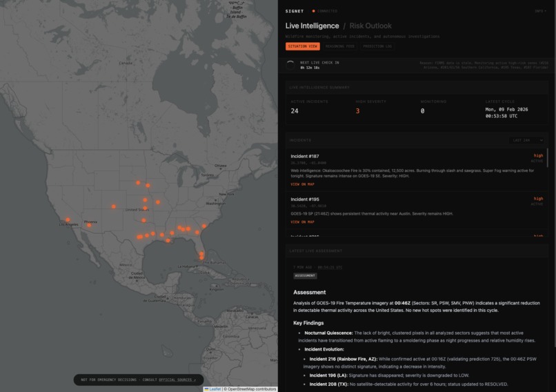
Task: Click the 00:34:25 UTC assessment timestamp
Action: [x=330, y=268]
